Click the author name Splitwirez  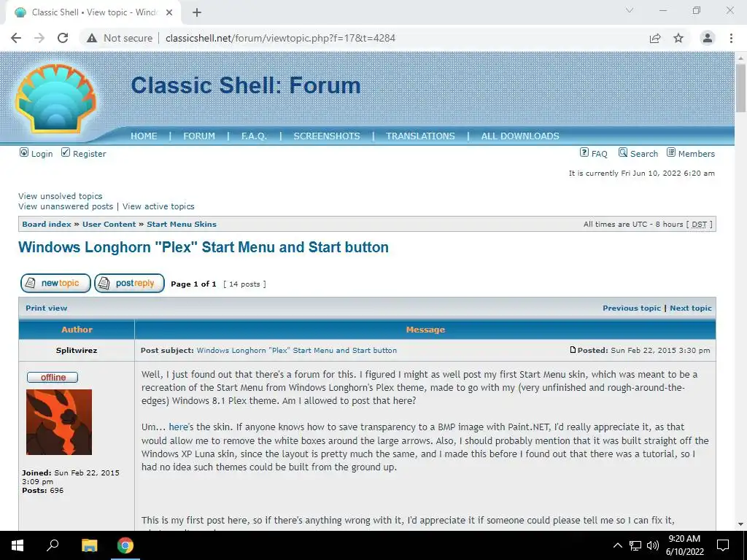pyautogui.click(x=77, y=351)
